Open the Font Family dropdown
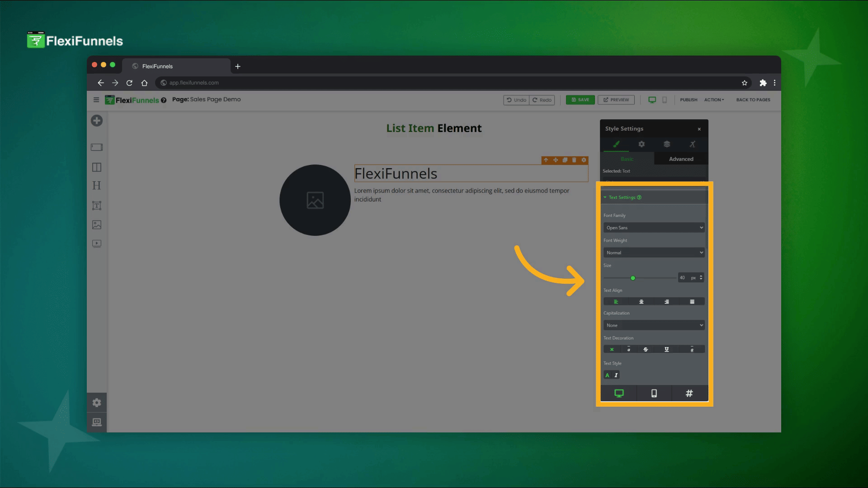 (x=654, y=228)
